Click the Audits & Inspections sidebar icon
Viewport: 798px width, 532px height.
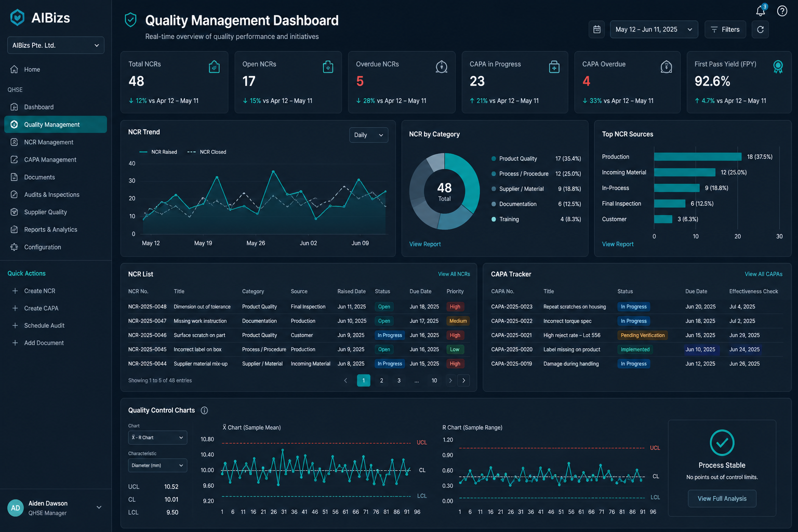point(14,194)
